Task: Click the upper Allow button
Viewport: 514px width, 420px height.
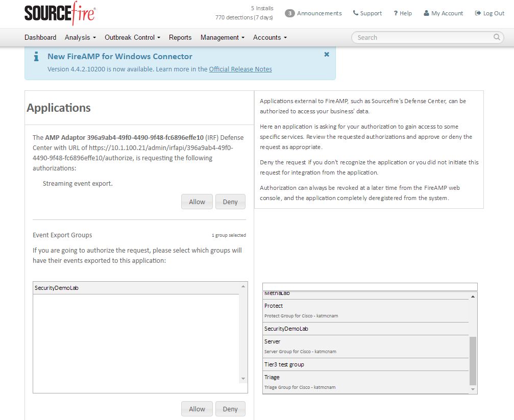Action: click(x=197, y=202)
